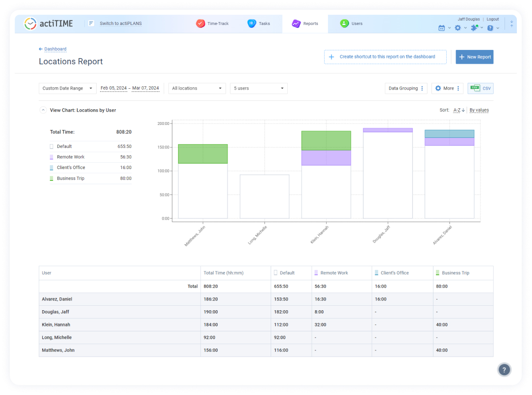532x395 pixels.
Task: Create shortcut to this report on dashboard
Action: pyautogui.click(x=385, y=57)
